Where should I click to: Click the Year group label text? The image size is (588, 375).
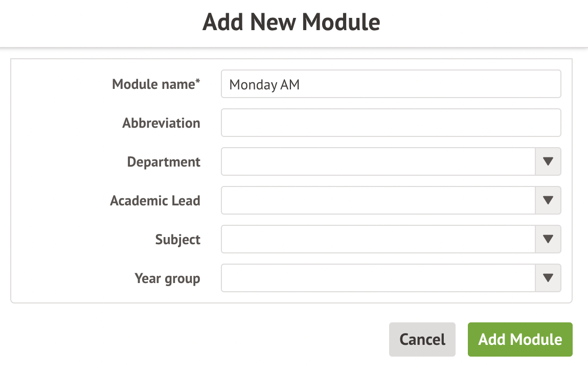coord(167,278)
